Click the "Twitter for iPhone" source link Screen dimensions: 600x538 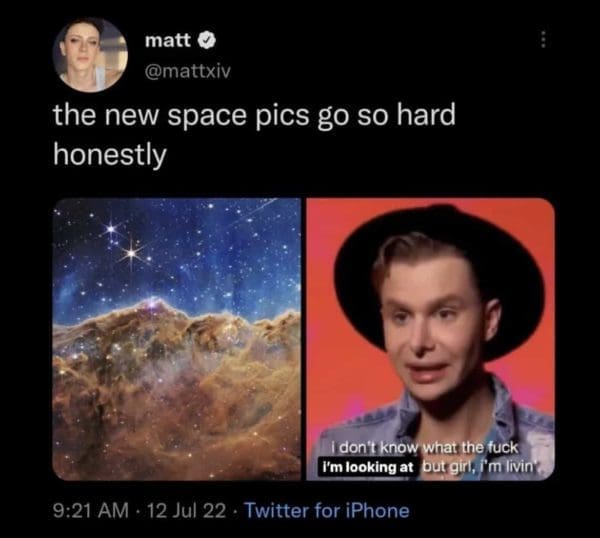pyautogui.click(x=326, y=510)
